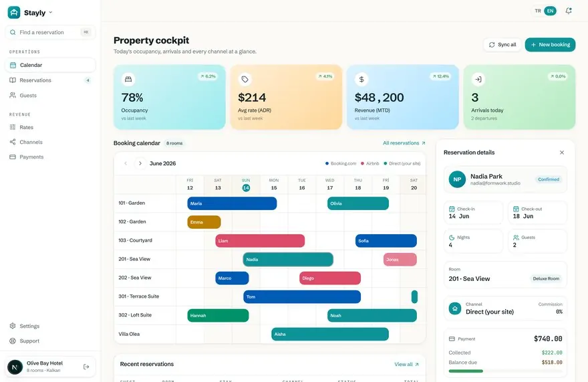
Task: Click the Payment card icon
Action: pyautogui.click(x=452, y=339)
